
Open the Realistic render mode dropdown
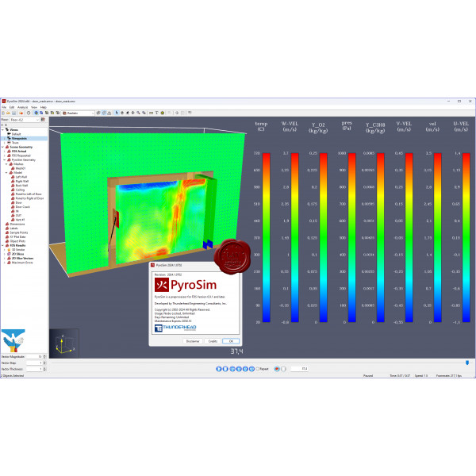79,113
